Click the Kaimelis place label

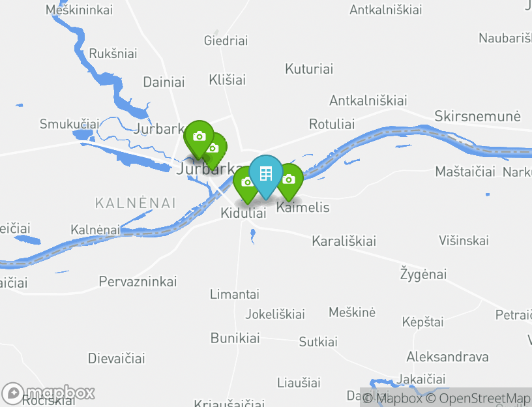(x=303, y=207)
